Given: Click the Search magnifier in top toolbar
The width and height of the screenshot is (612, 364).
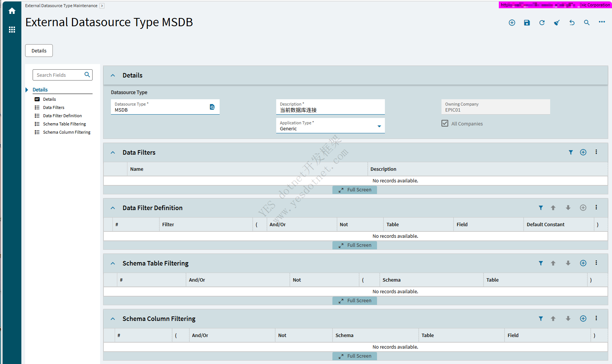Looking at the screenshot, I should pyautogui.click(x=587, y=23).
